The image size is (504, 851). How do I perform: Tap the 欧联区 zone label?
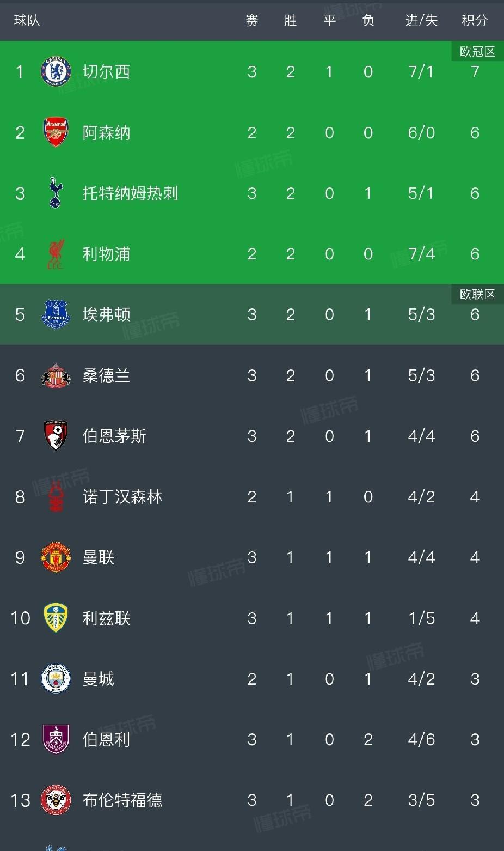pos(477,294)
